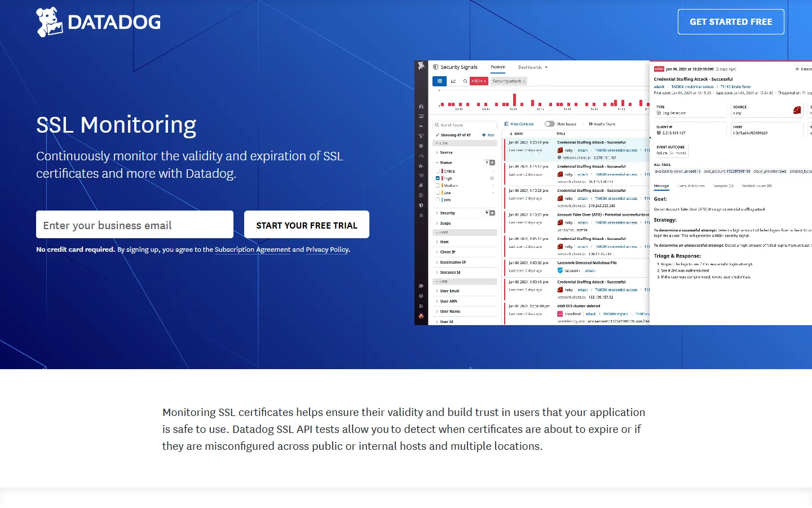Click the tallest red bar in the signals chart
This screenshot has width=812, height=508.
point(514,100)
